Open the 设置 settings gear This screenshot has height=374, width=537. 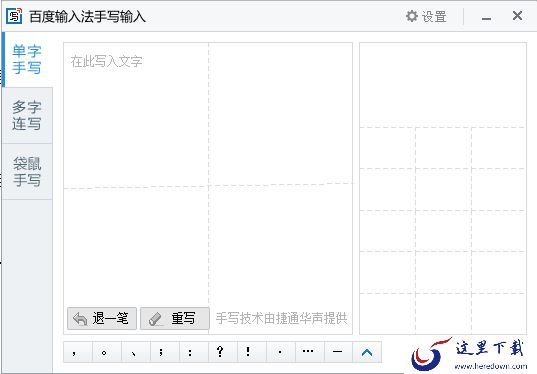click(426, 16)
